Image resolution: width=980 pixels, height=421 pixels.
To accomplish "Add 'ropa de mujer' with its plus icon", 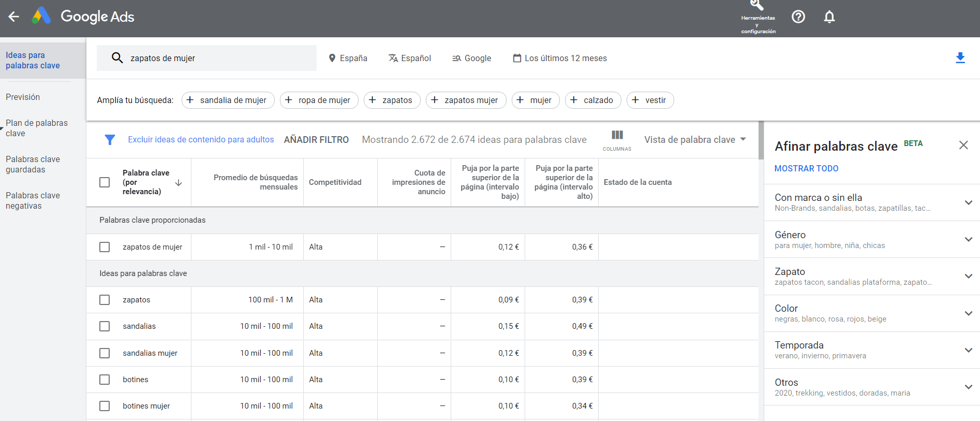I will pos(289,100).
